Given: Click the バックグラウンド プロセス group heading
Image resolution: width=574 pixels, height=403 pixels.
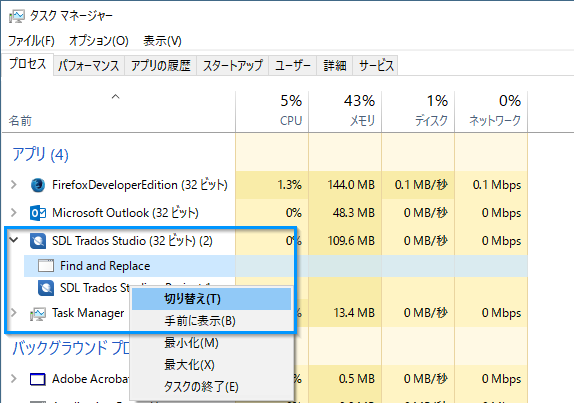Looking at the screenshot, I should pos(71,348).
